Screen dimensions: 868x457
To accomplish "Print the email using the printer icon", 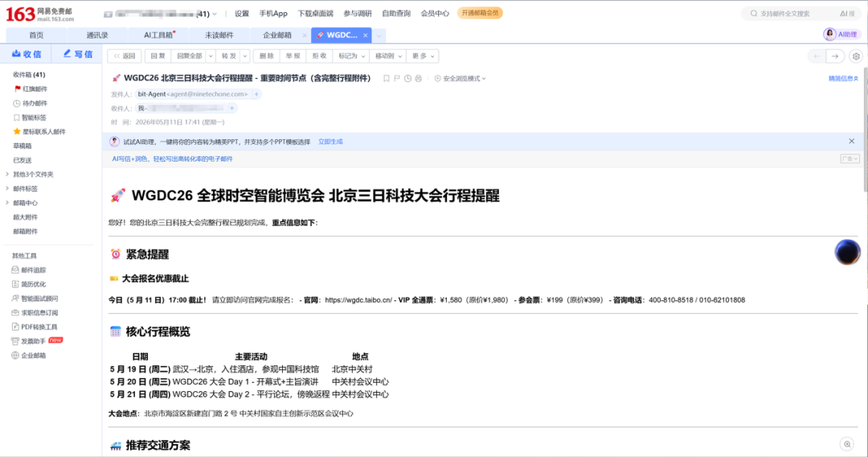I will (419, 79).
